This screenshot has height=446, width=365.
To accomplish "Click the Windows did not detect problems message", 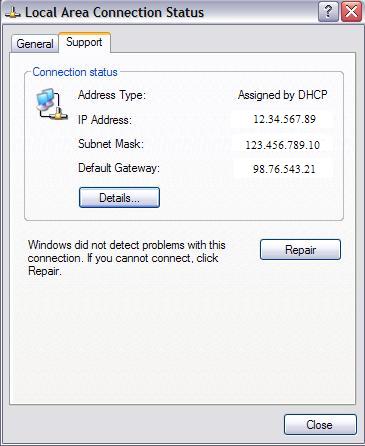I will point(127,258).
